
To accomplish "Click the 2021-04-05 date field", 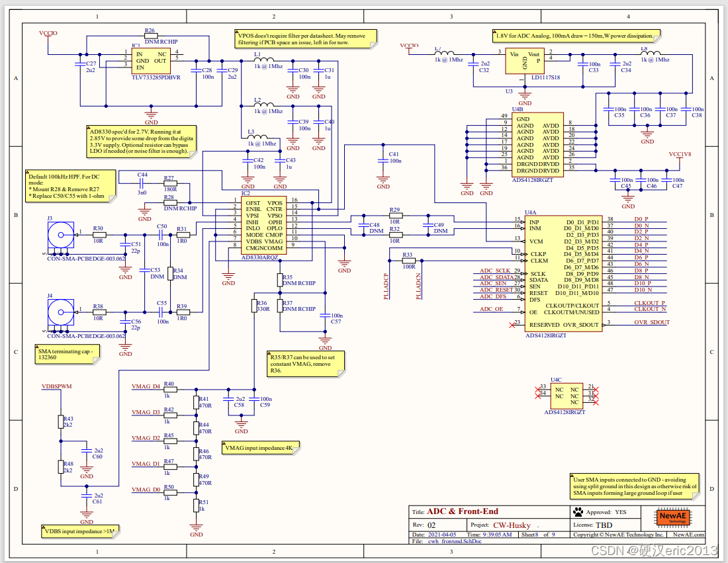I will coord(442,535).
